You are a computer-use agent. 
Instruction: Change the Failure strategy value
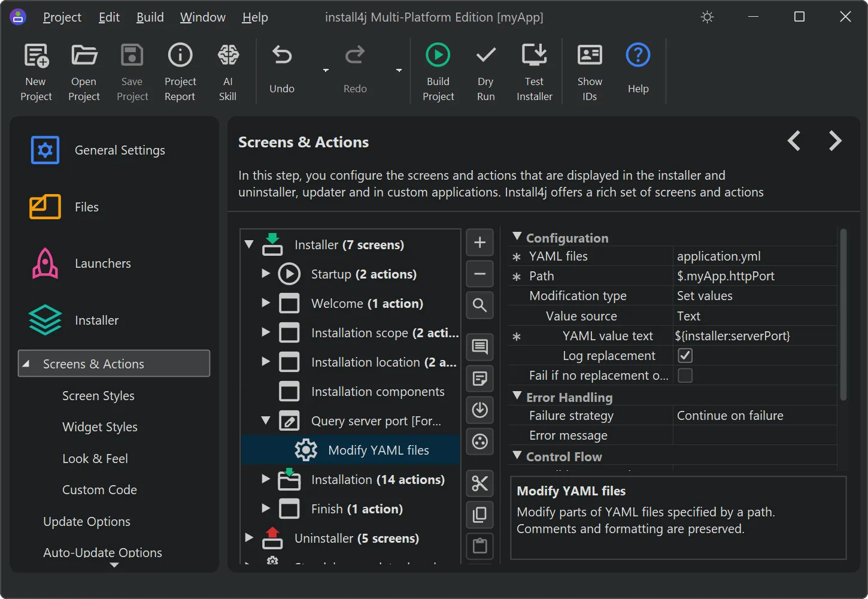coord(754,416)
